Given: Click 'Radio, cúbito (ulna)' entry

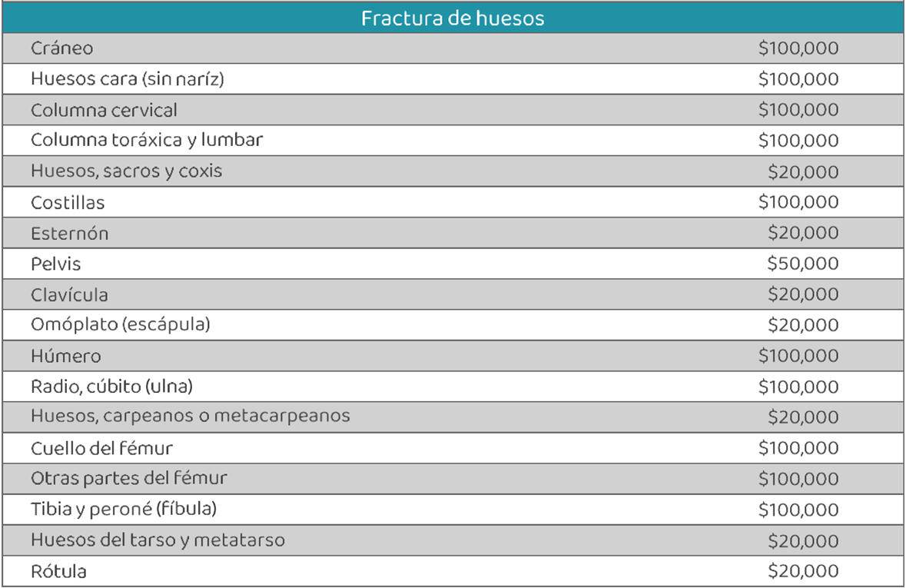Looking at the screenshot, I should (112, 387).
